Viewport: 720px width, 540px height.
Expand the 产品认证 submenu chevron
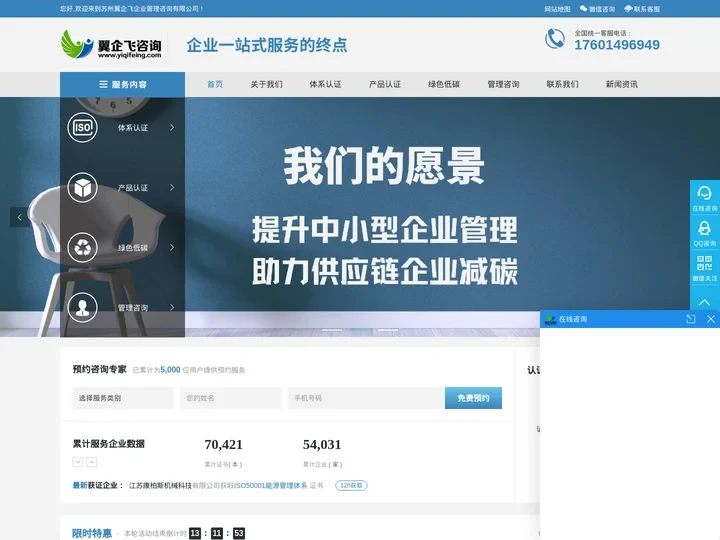(x=172, y=187)
